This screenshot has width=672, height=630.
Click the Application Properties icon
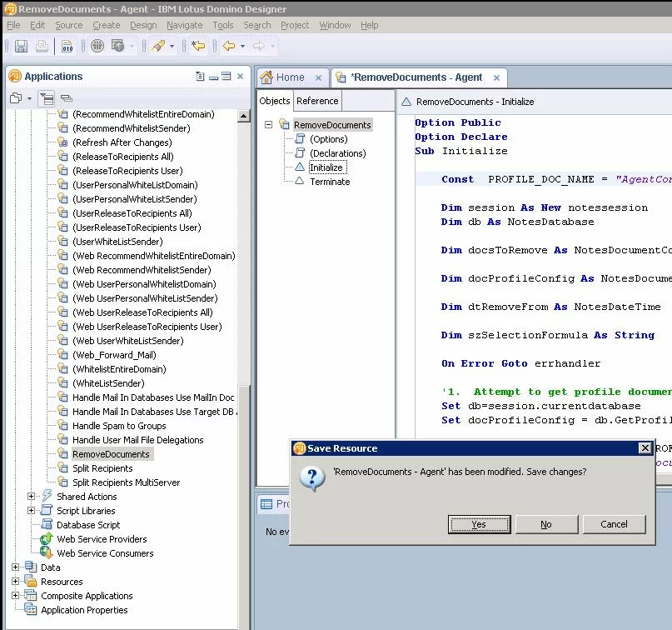[x=31, y=610]
